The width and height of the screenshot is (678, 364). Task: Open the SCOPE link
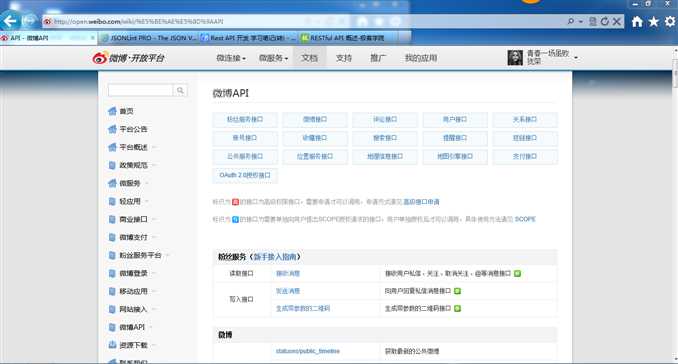coord(525,219)
